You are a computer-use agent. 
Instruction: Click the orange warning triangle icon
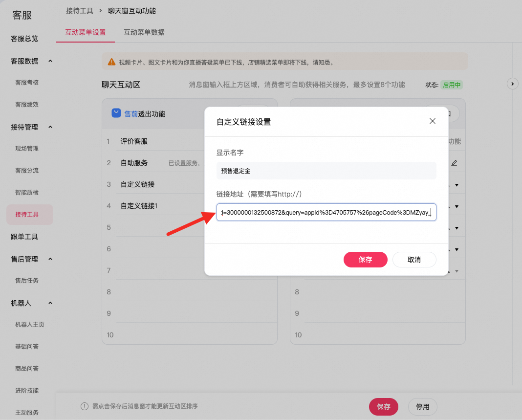(112, 63)
